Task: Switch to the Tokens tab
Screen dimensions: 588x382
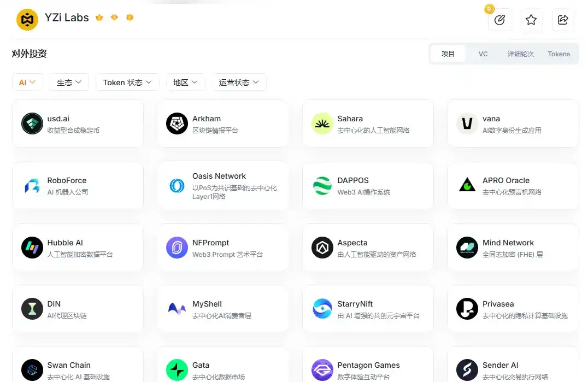Action: coord(558,54)
